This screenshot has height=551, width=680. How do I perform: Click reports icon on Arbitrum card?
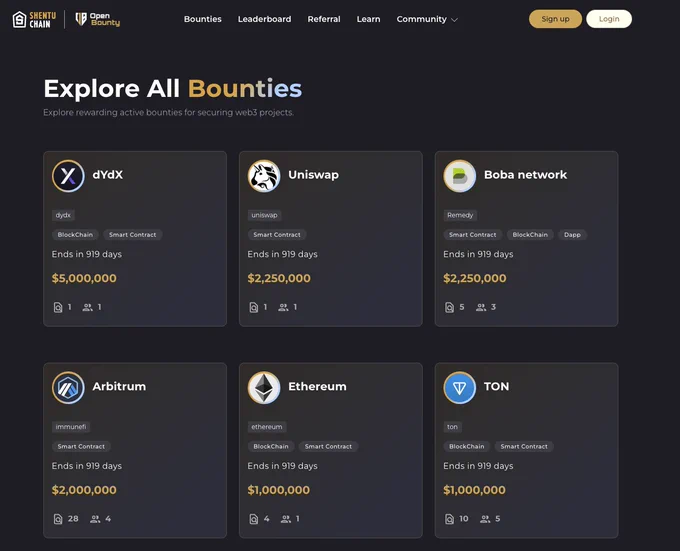click(x=58, y=519)
